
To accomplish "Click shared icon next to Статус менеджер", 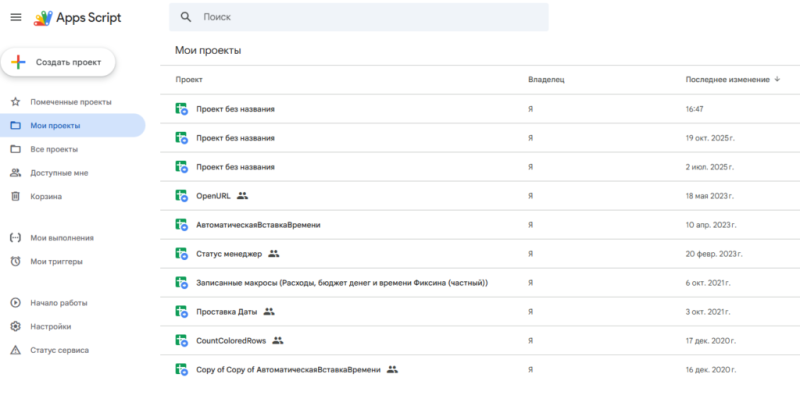I will [274, 253].
